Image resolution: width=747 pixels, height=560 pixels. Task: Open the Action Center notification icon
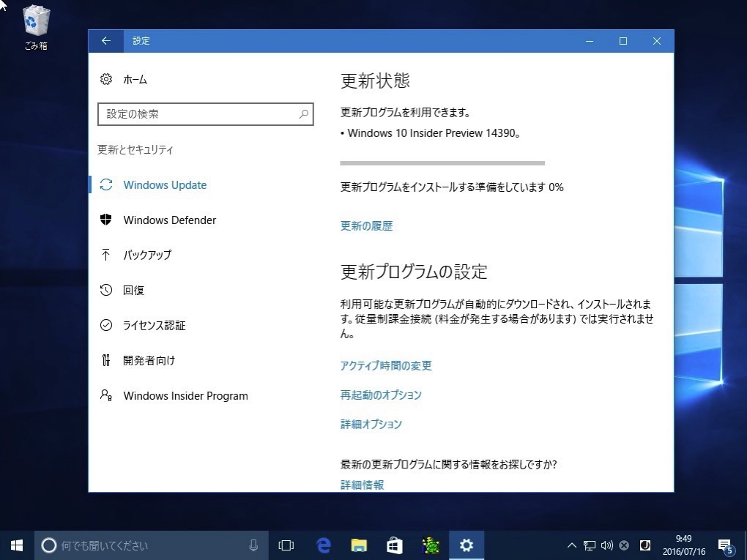click(x=725, y=545)
